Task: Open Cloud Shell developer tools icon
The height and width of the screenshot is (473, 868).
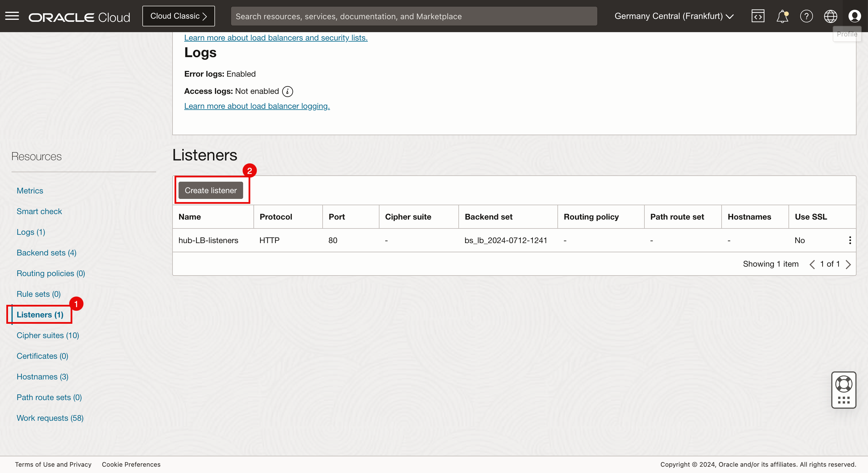Action: coord(758,16)
